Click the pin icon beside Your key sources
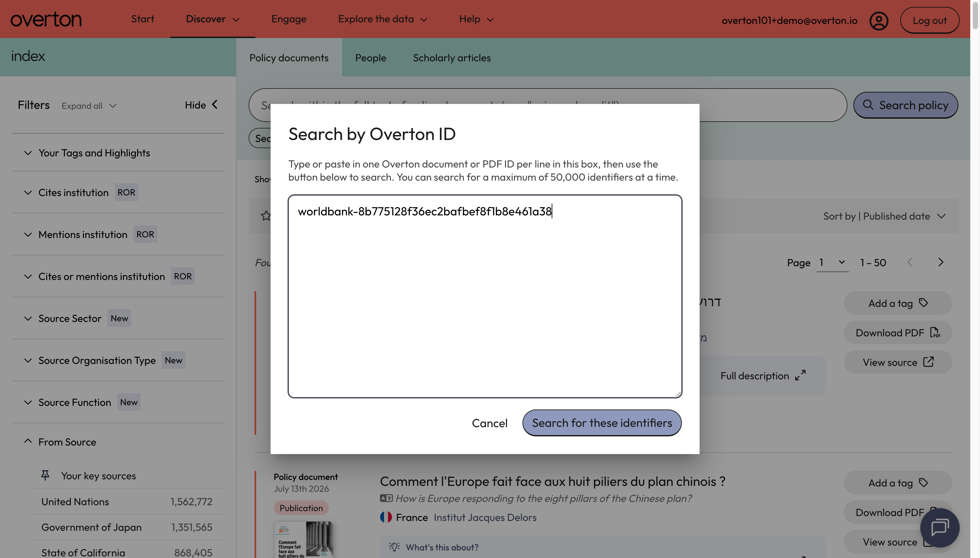 click(x=45, y=475)
